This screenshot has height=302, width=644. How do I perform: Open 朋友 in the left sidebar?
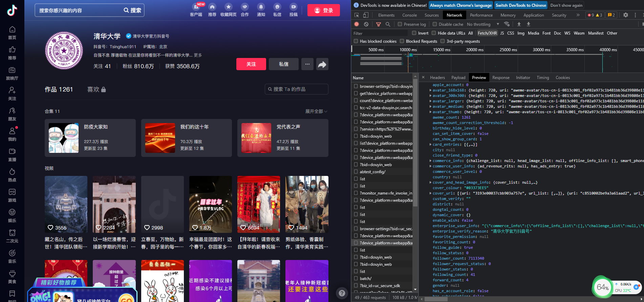point(12,114)
